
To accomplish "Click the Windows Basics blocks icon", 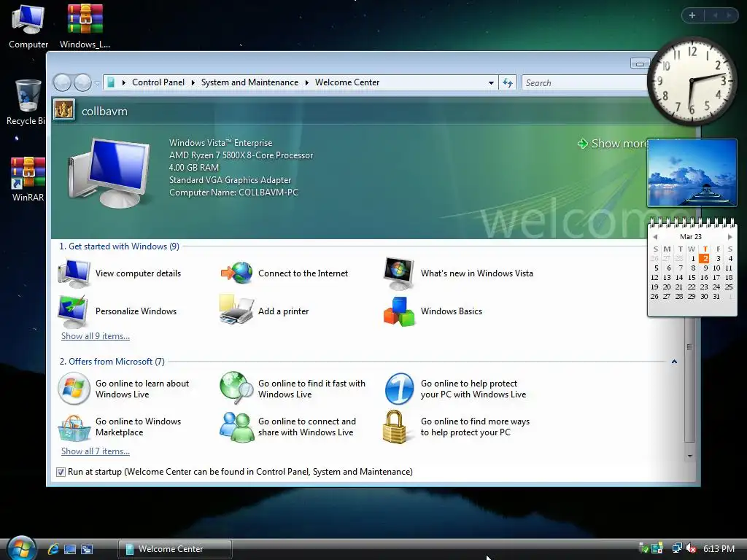I will coord(399,311).
